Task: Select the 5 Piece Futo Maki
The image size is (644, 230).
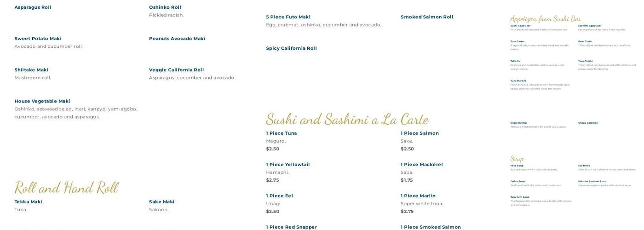Action: point(288,17)
